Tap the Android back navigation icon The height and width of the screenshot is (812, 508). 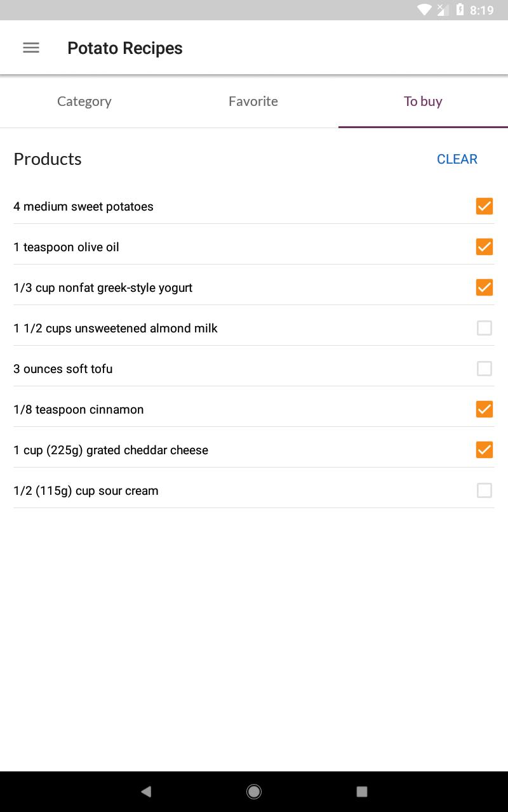tap(146, 791)
